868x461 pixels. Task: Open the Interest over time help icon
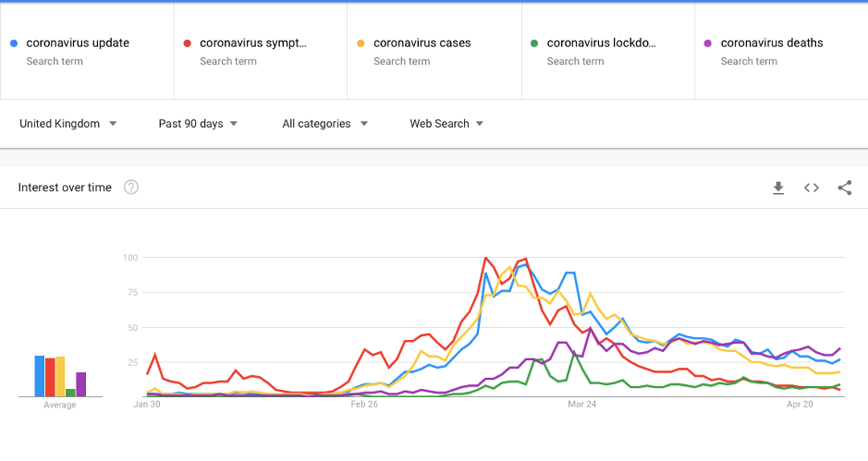(x=131, y=188)
